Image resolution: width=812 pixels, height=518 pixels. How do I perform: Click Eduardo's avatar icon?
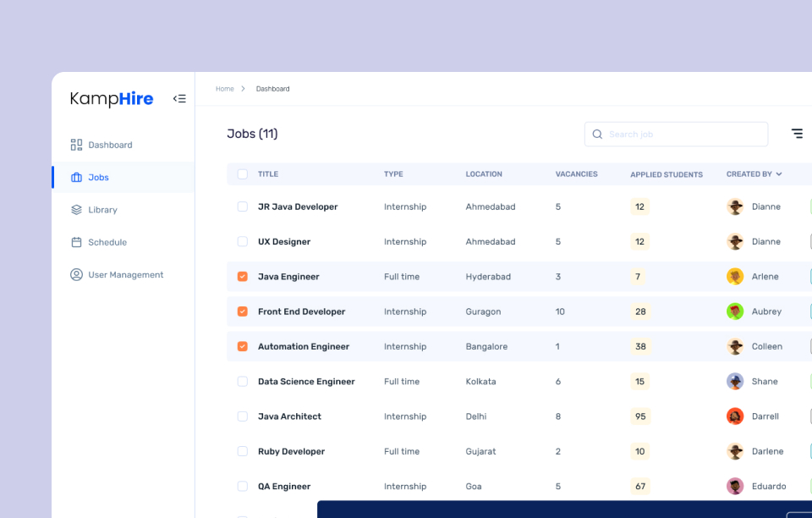click(x=735, y=487)
